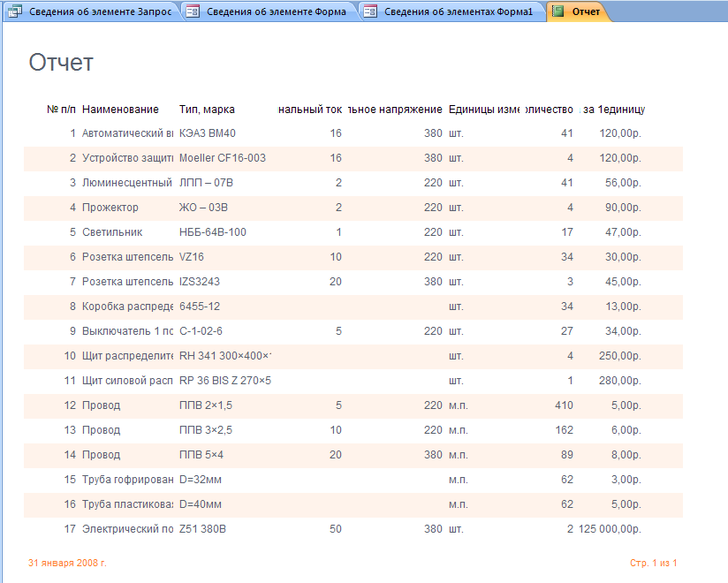Click the С-1-02-6 cell
The height and width of the screenshot is (583, 728).
pos(201,331)
